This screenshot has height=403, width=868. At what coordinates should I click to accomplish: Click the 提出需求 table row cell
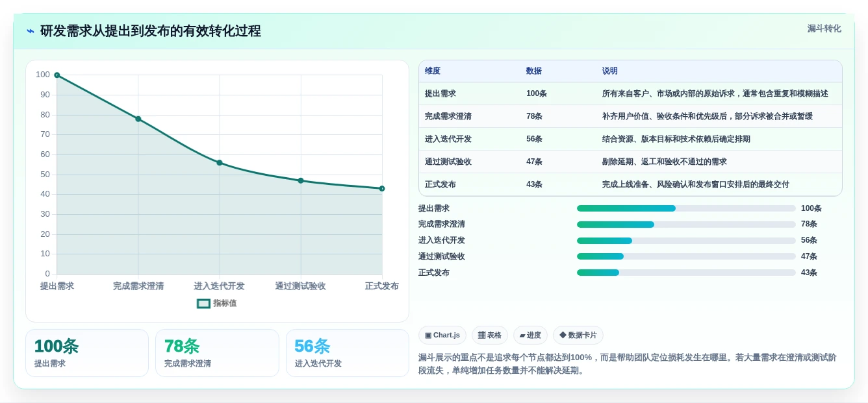point(440,93)
